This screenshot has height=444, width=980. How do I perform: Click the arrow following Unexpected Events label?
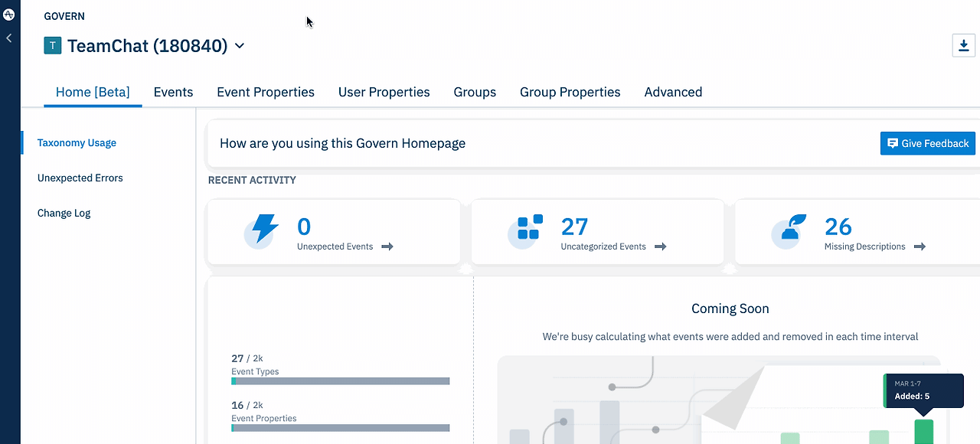387,246
